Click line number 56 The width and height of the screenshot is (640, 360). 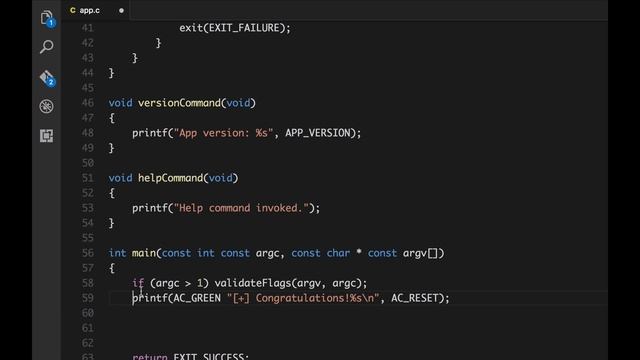pos(87,253)
